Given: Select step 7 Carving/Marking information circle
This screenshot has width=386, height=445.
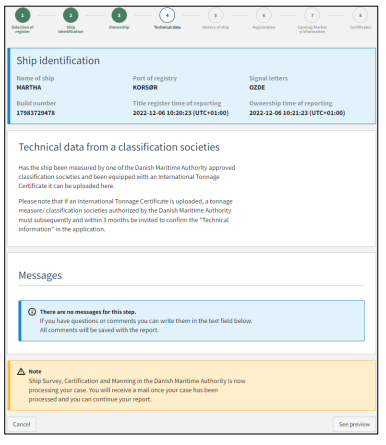Looking at the screenshot, I should click(312, 15).
